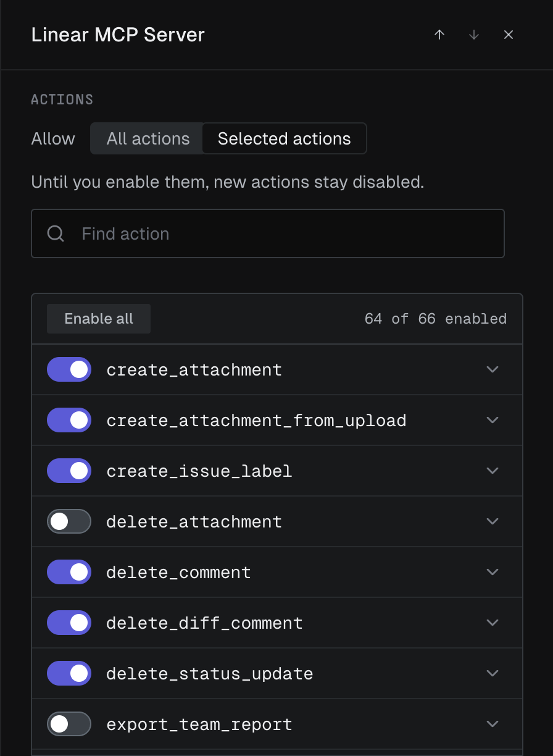Click the delete_attachment action name
Viewport: 553px width, 756px height.
pos(194,522)
